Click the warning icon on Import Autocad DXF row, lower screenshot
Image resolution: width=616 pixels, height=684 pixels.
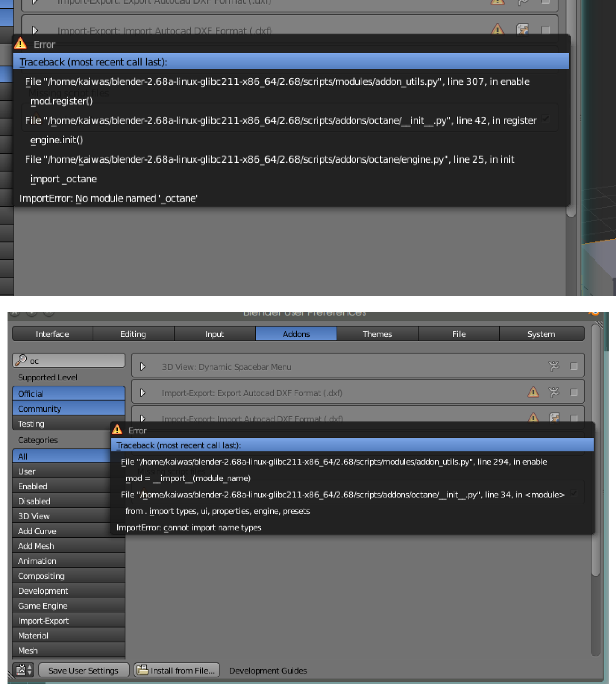(x=533, y=418)
